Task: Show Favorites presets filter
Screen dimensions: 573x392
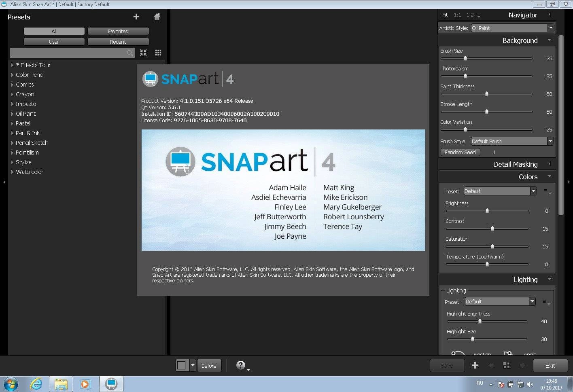Action: click(x=118, y=31)
